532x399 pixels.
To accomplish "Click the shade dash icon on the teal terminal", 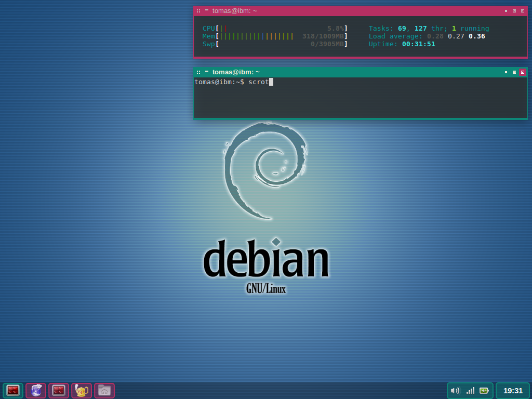I will click(207, 71).
